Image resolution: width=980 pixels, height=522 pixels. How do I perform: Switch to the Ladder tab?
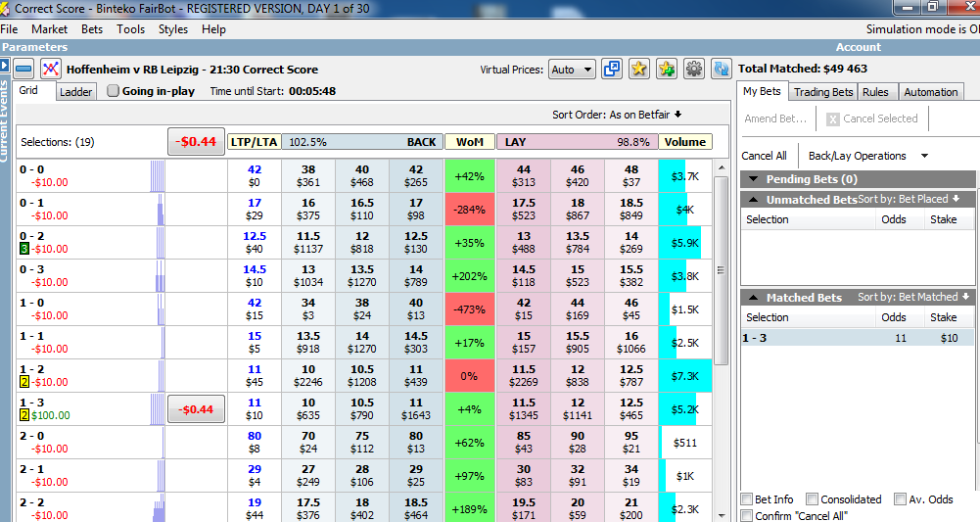[75, 92]
